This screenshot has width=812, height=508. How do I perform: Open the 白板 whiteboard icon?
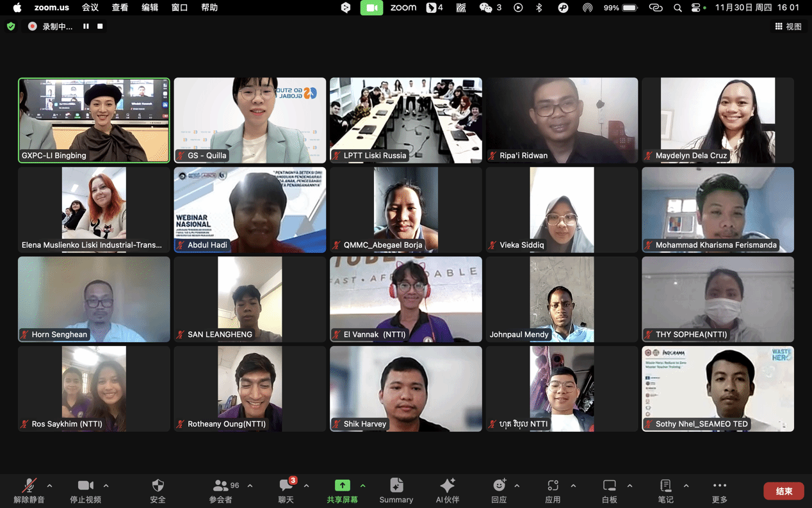[609, 490]
